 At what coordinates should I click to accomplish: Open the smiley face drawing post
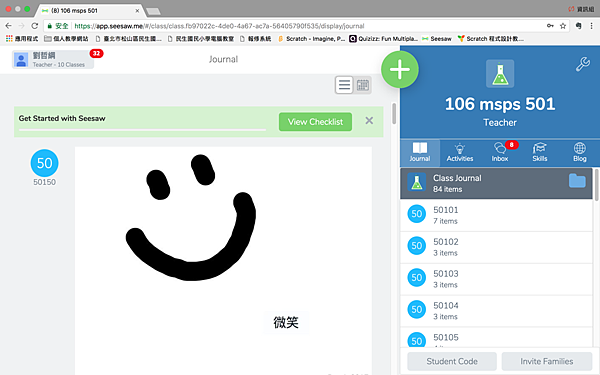[x=223, y=260]
